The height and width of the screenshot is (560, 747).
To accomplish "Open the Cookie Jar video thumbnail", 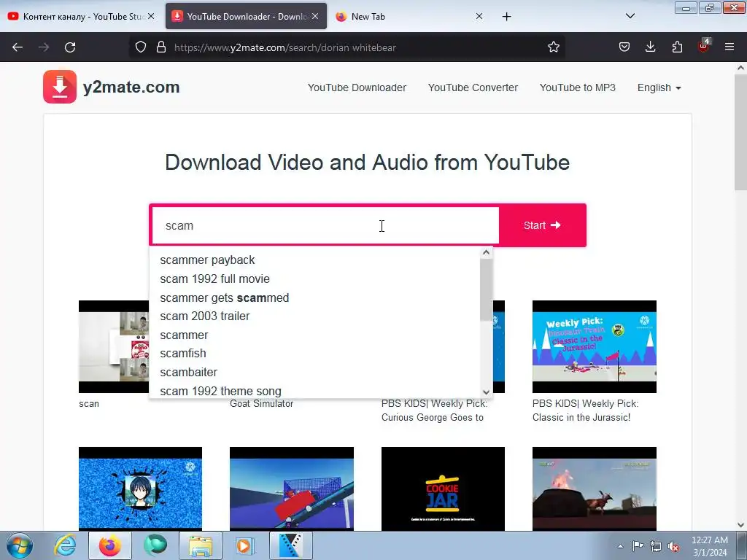I will point(443,489).
